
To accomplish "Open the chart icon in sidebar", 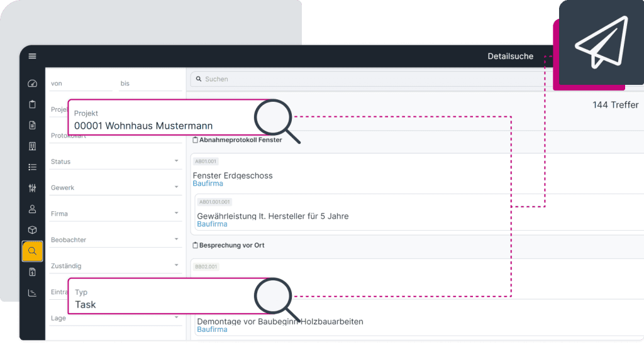I will [33, 293].
